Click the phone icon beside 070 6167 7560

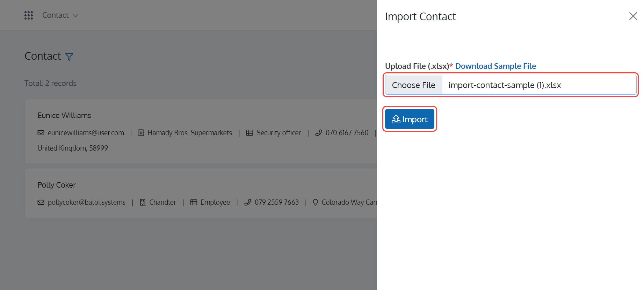pyautogui.click(x=318, y=133)
